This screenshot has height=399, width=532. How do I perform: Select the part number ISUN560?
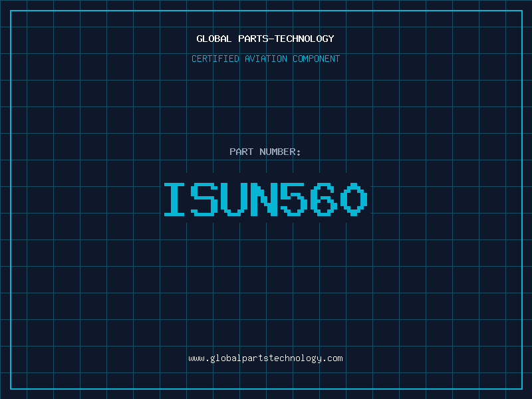click(x=265, y=199)
